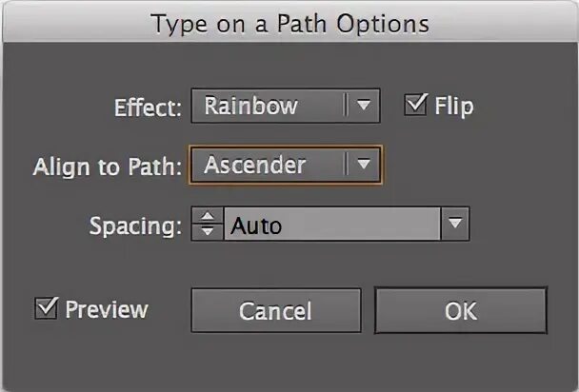Click the divider beside the Rainbow dropdown arrow
This screenshot has height=392, width=579.
[x=344, y=106]
